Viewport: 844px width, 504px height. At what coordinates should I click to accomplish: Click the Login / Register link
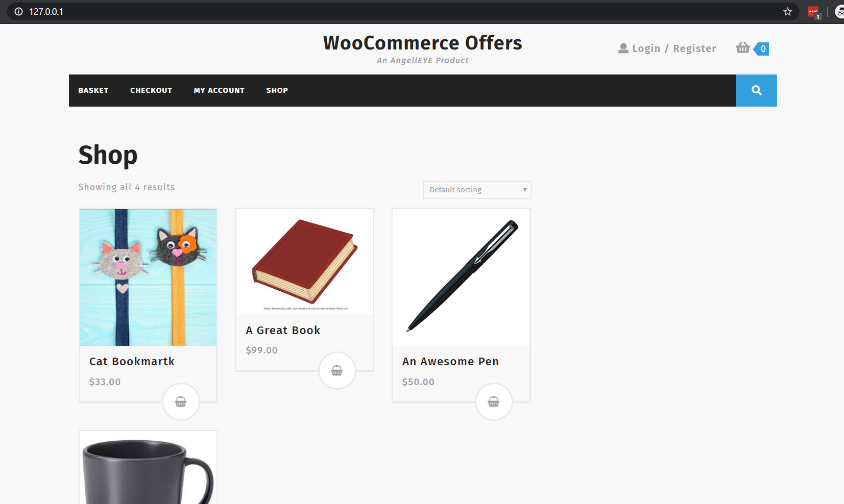[674, 48]
